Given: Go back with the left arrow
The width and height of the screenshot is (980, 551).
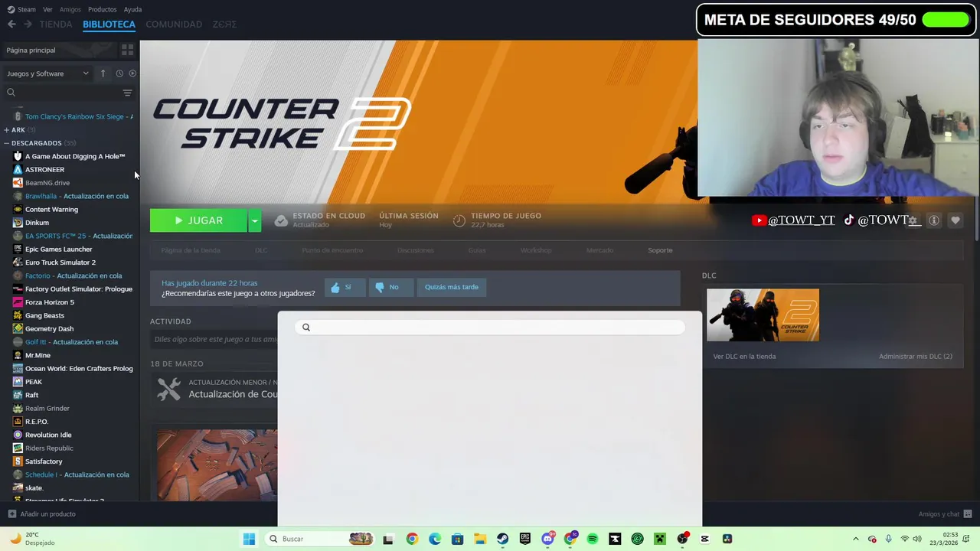Looking at the screenshot, I should (11, 24).
